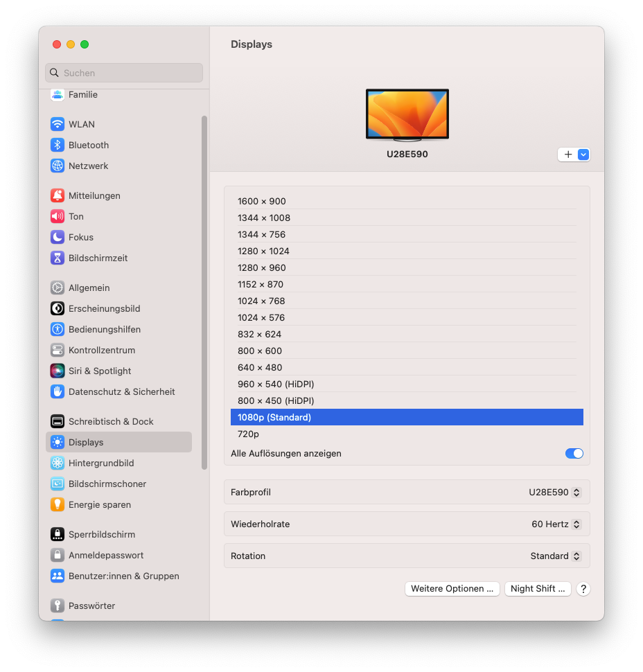Click the Allgemein gear icon
643x672 pixels.
click(x=58, y=288)
